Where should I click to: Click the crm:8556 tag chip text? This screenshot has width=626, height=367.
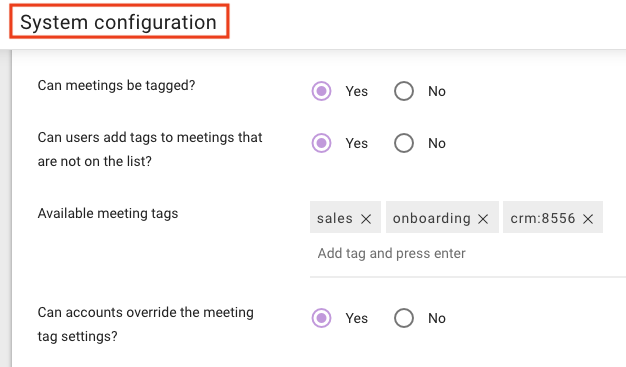pyautogui.click(x=543, y=218)
